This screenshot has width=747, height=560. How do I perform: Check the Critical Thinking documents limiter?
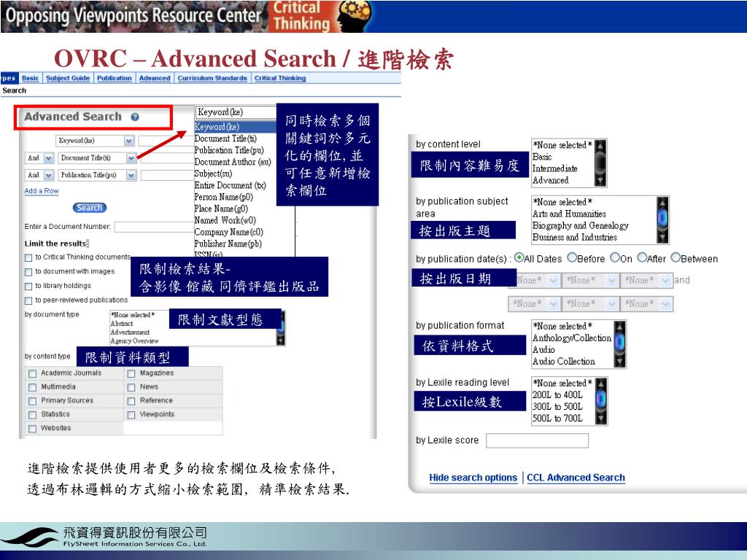click(28, 257)
